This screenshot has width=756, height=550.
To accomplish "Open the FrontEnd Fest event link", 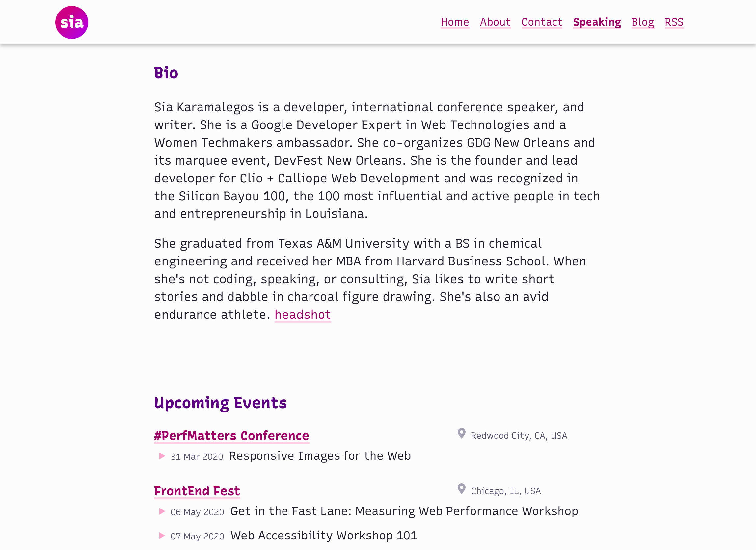I will tap(197, 491).
